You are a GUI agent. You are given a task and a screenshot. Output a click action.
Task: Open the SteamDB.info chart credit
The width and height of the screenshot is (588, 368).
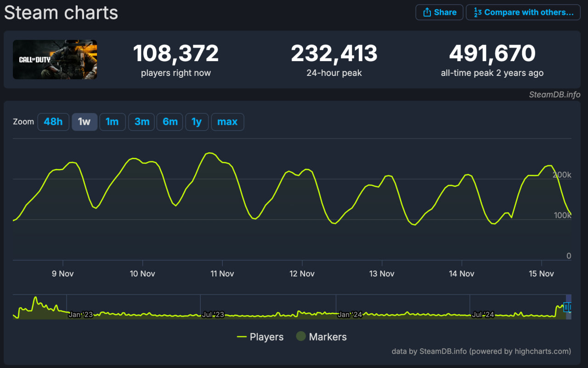(x=554, y=95)
